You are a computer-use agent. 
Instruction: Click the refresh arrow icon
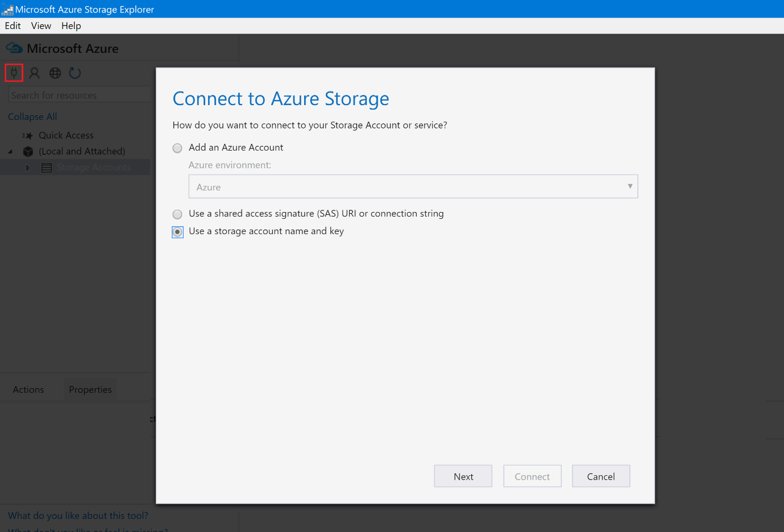[x=75, y=73]
